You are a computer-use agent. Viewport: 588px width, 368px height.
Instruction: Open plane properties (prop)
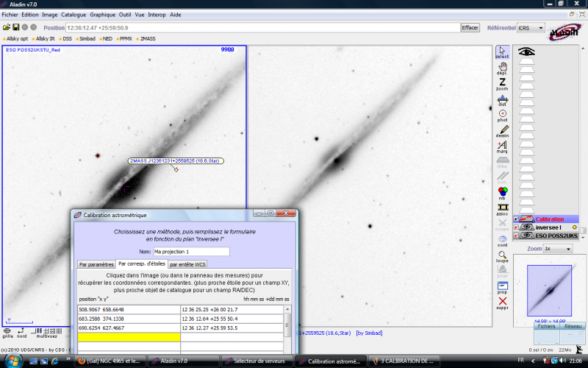coord(503,288)
